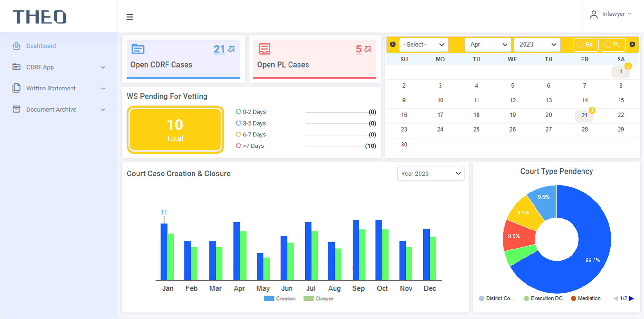Click the 21 open CDRF cases count

tap(219, 49)
